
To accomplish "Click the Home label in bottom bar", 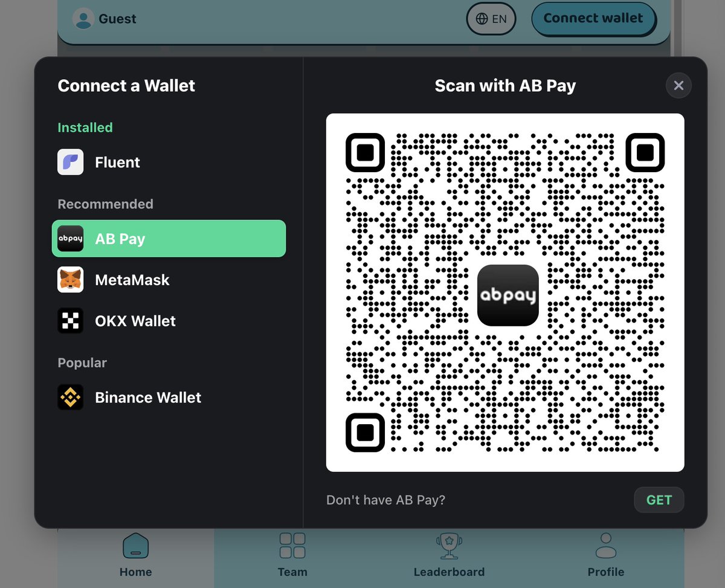I will [x=136, y=572].
